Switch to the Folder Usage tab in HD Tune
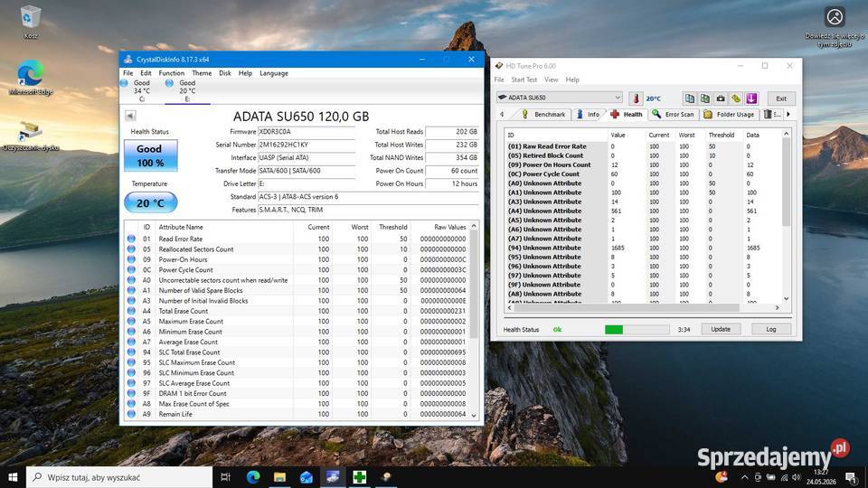The height and width of the screenshot is (488, 868). coord(729,114)
